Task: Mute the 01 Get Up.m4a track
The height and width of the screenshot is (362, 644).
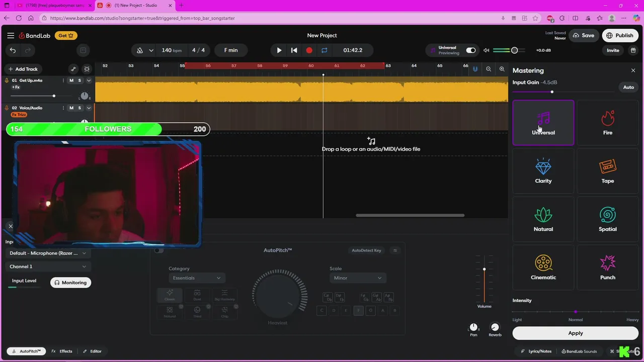Action: pyautogui.click(x=71, y=80)
